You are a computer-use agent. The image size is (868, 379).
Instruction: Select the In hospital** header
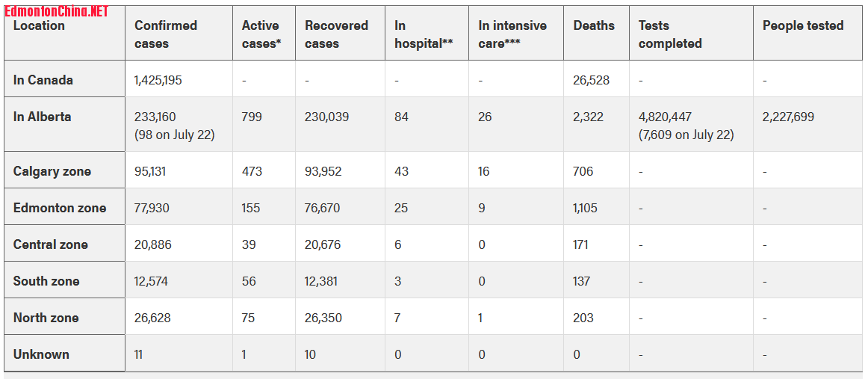pos(424,34)
